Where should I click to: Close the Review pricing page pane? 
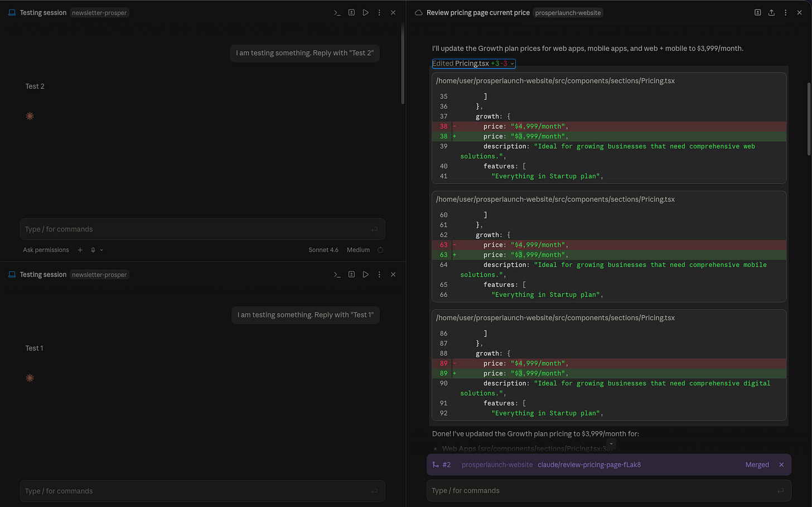[799, 12]
